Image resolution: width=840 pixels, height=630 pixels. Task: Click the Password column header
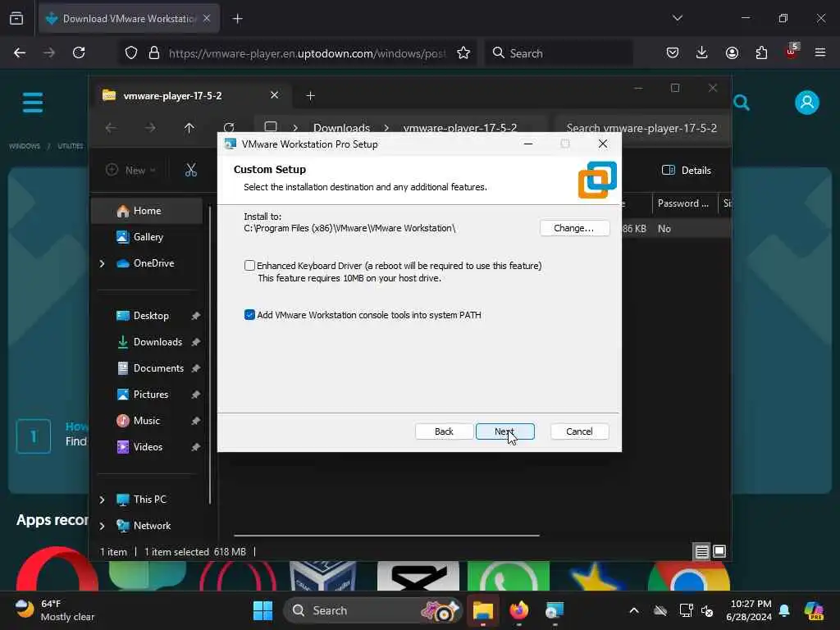[682, 203]
